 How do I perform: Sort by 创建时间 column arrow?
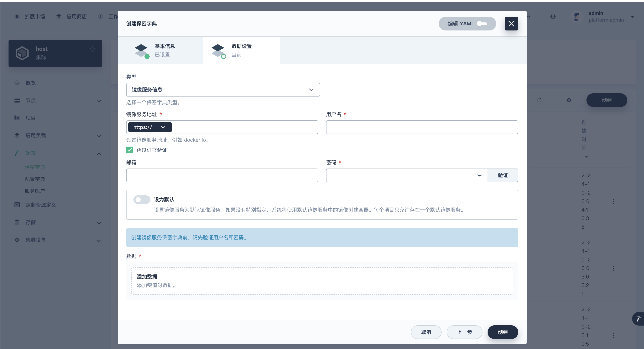point(586,157)
